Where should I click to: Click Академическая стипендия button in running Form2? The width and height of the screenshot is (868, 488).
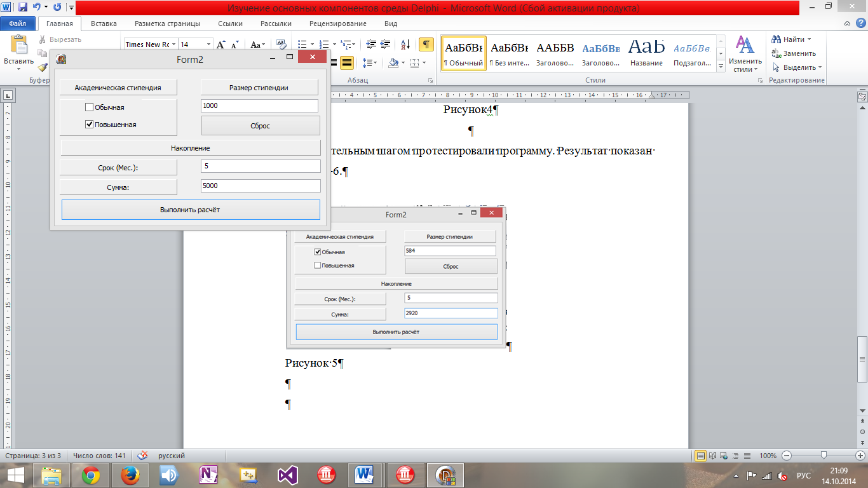click(118, 88)
